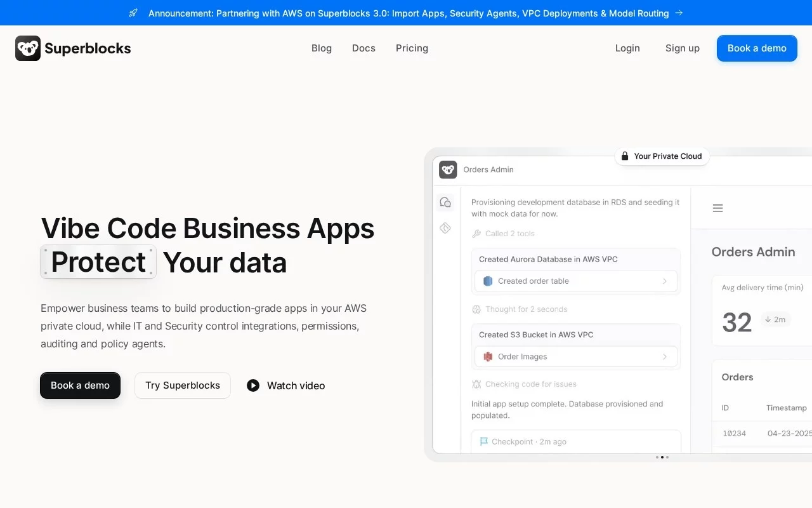Click the down arrow in the 2m badge
This screenshot has width=812, height=508.
[767, 319]
